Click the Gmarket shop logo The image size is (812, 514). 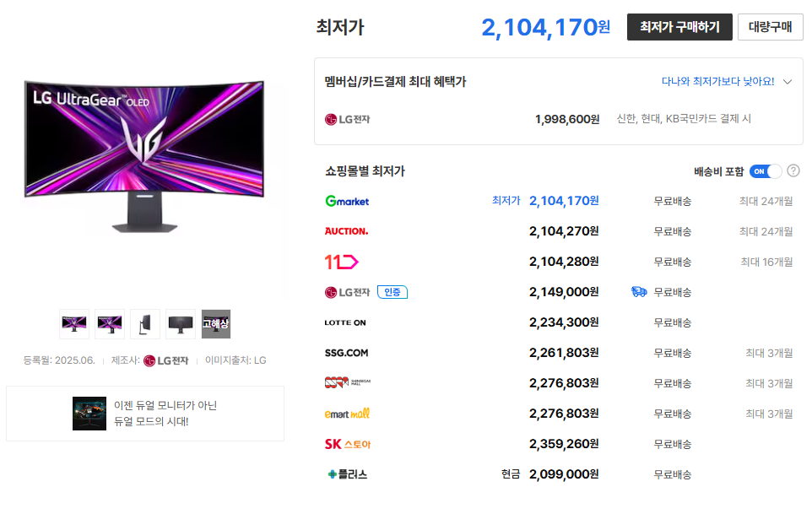click(347, 201)
